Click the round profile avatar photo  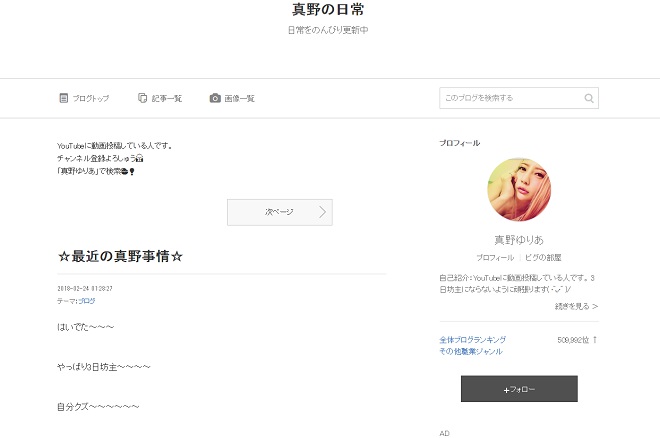coord(518,189)
